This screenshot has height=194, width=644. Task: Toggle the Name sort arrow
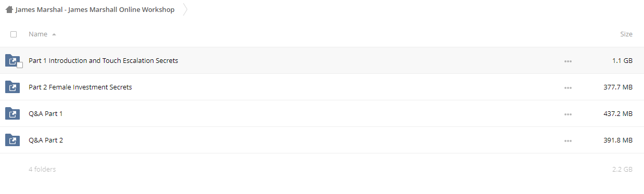click(54, 34)
